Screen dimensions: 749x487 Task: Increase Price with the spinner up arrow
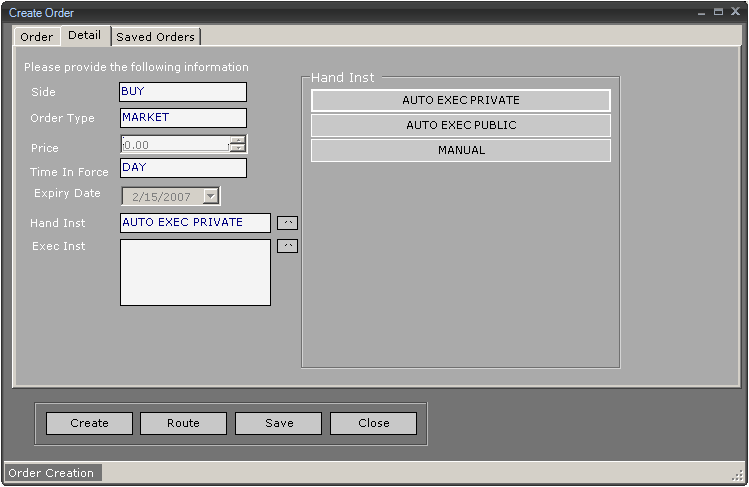point(237,139)
